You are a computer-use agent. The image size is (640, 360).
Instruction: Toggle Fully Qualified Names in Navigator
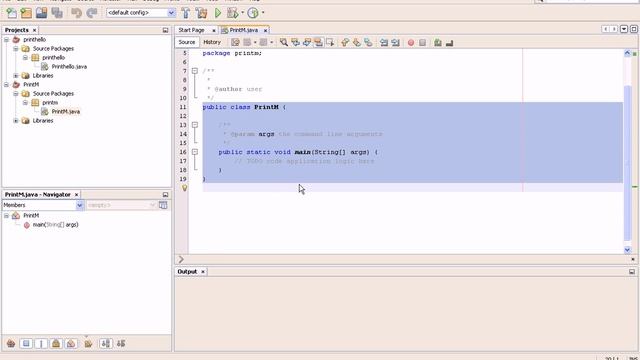88,344
